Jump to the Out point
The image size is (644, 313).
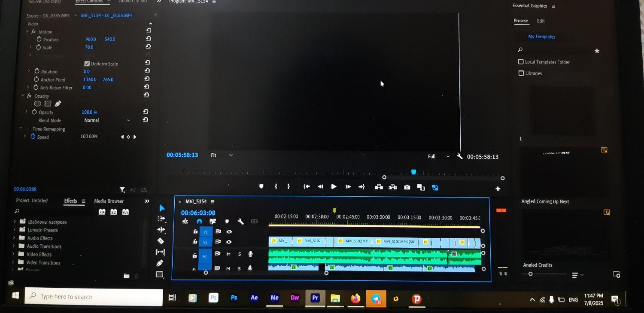click(361, 187)
